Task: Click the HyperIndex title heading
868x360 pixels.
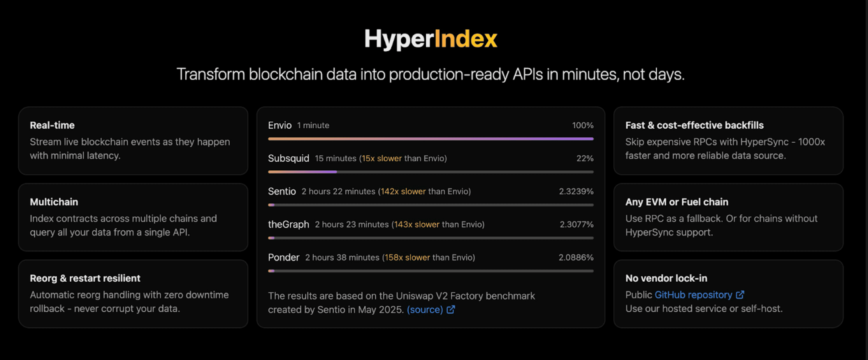Action: pyautogui.click(x=431, y=39)
